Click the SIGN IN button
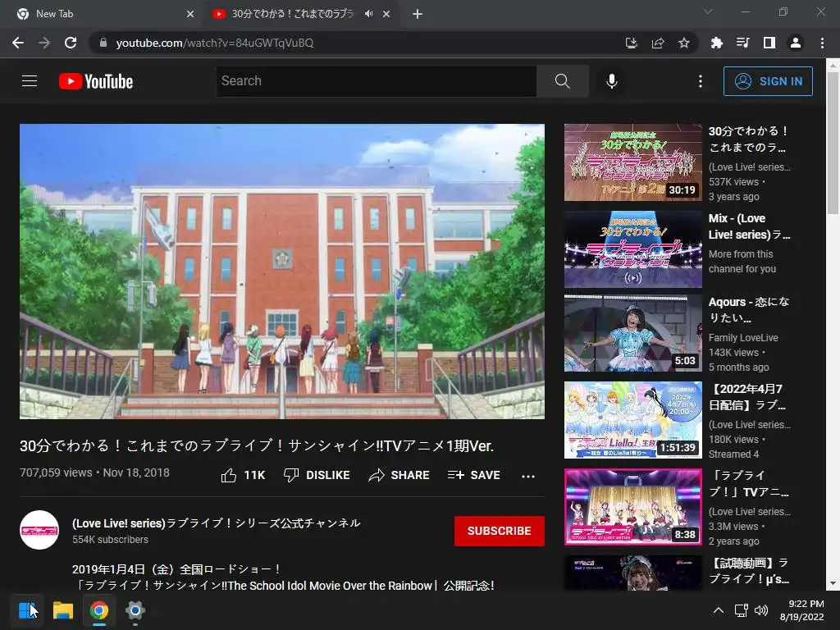 pos(768,81)
